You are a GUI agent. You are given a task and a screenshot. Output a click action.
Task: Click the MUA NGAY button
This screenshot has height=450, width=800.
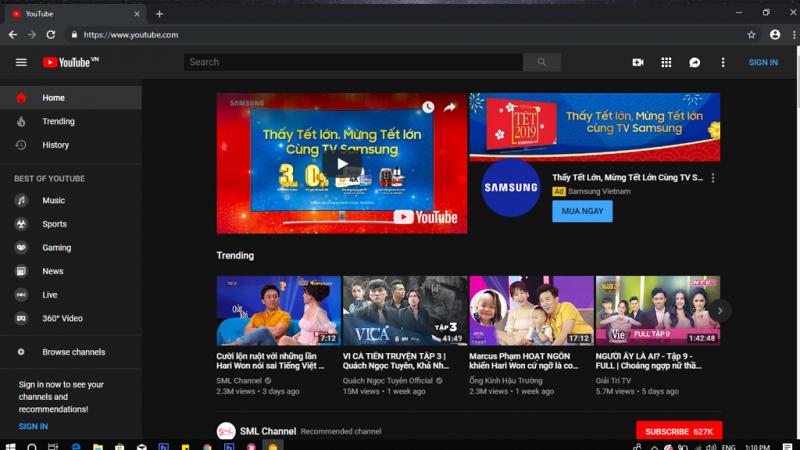point(582,211)
